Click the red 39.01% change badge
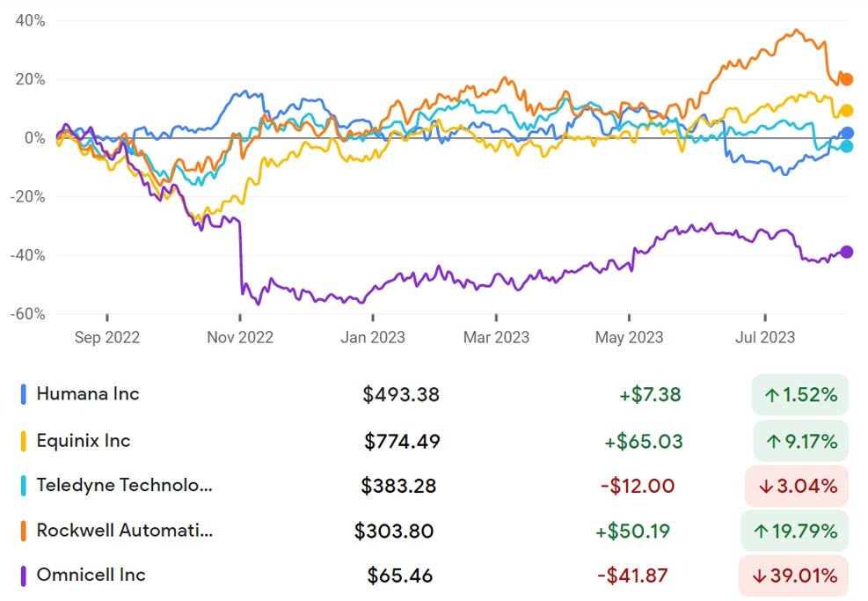This screenshot has height=601, width=868. [x=793, y=575]
